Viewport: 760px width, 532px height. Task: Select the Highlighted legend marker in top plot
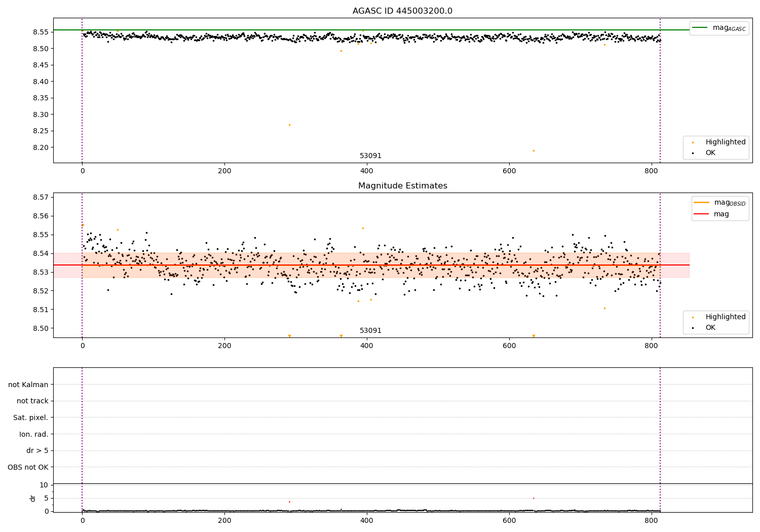[693, 142]
